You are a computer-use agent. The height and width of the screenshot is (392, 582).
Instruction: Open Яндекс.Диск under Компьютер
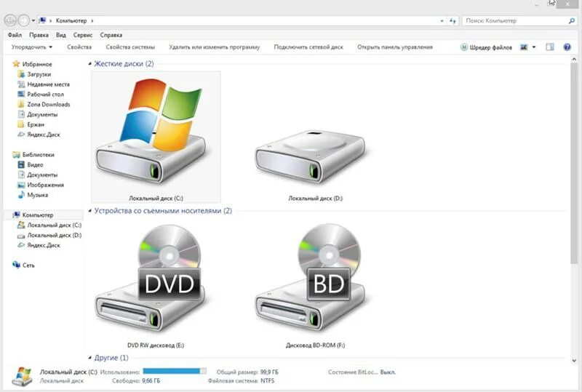click(x=39, y=245)
